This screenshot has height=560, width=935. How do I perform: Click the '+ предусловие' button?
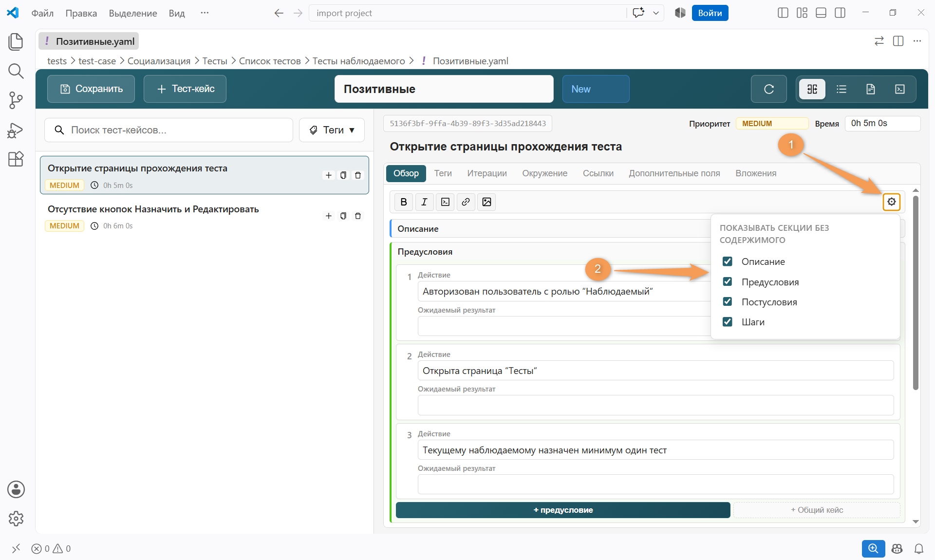tap(563, 510)
